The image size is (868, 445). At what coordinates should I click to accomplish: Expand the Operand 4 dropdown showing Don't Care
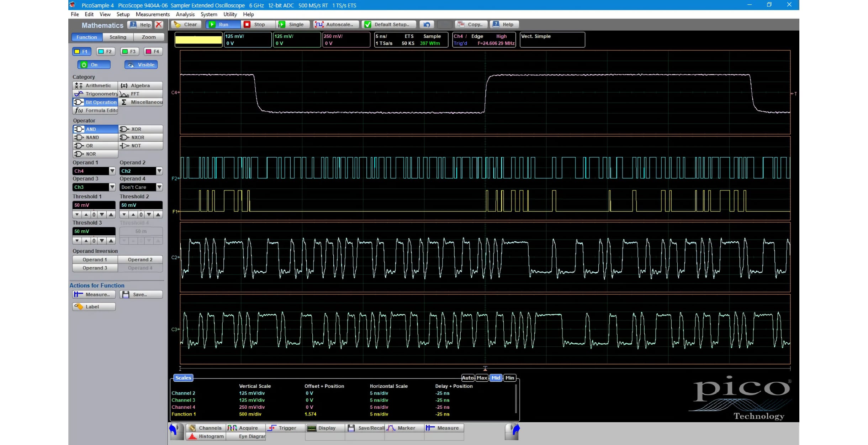pos(159,187)
